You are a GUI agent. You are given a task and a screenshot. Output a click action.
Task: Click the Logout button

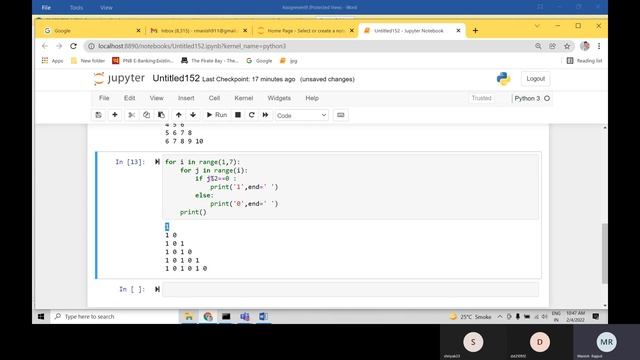[x=536, y=79]
